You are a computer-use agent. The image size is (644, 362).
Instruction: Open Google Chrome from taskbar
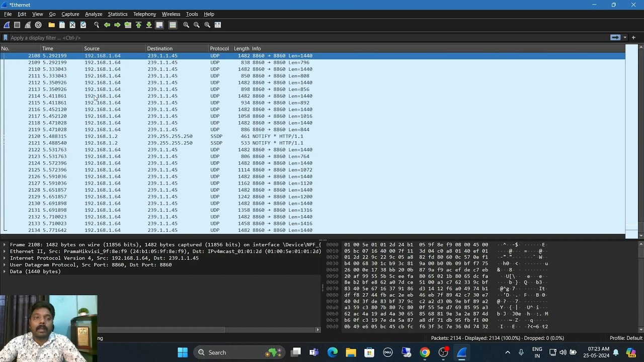click(x=425, y=352)
